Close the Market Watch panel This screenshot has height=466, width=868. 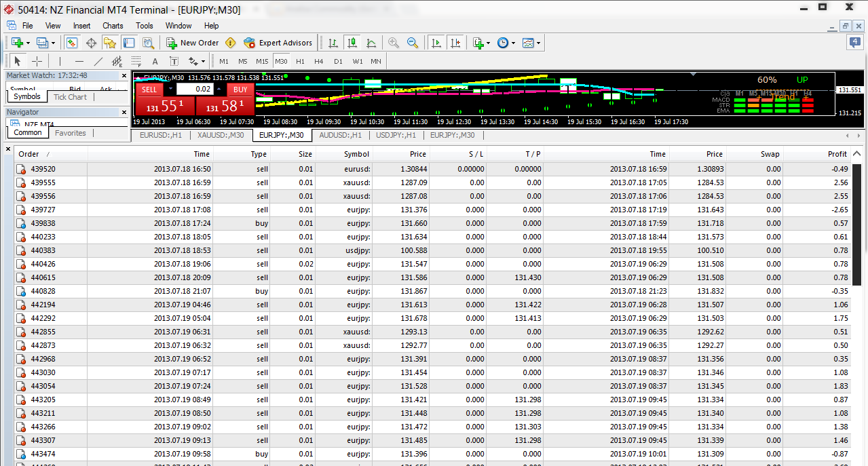(124, 75)
